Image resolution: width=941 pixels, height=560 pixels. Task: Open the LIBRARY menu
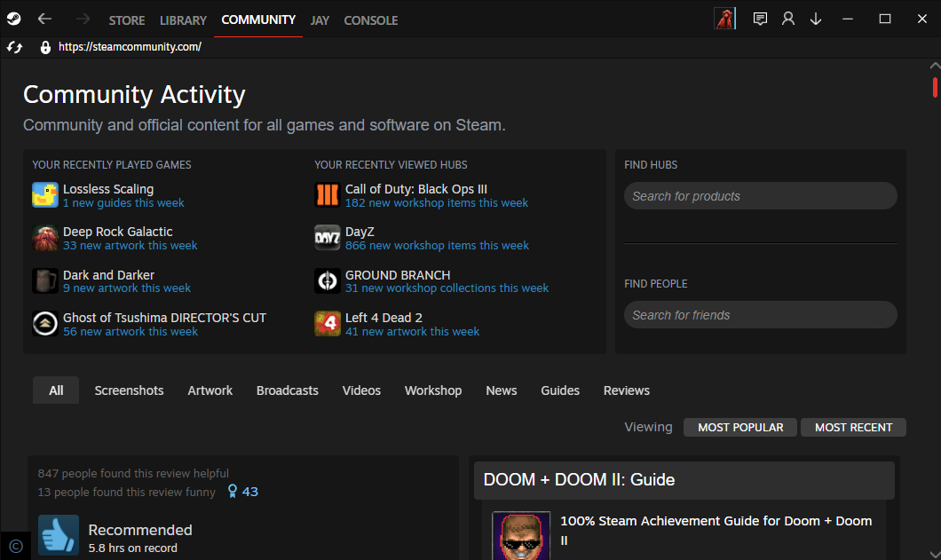183,20
